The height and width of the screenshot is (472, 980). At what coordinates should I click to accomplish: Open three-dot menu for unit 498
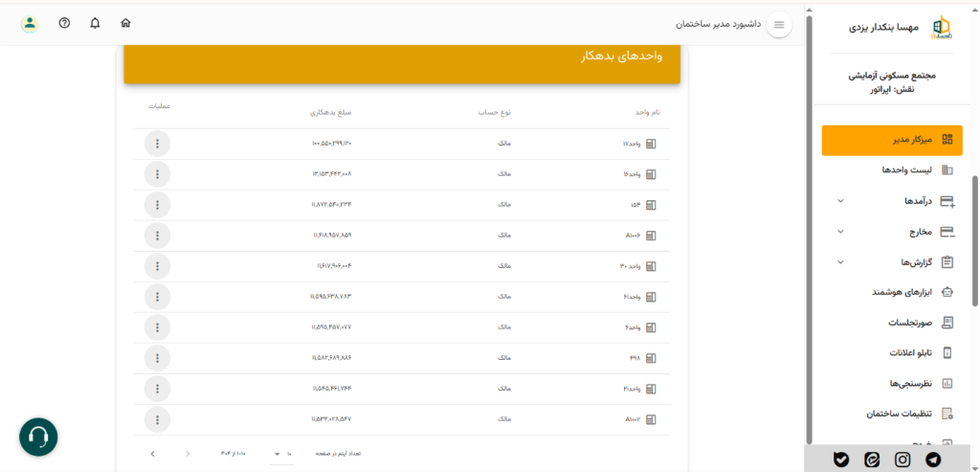click(x=158, y=358)
